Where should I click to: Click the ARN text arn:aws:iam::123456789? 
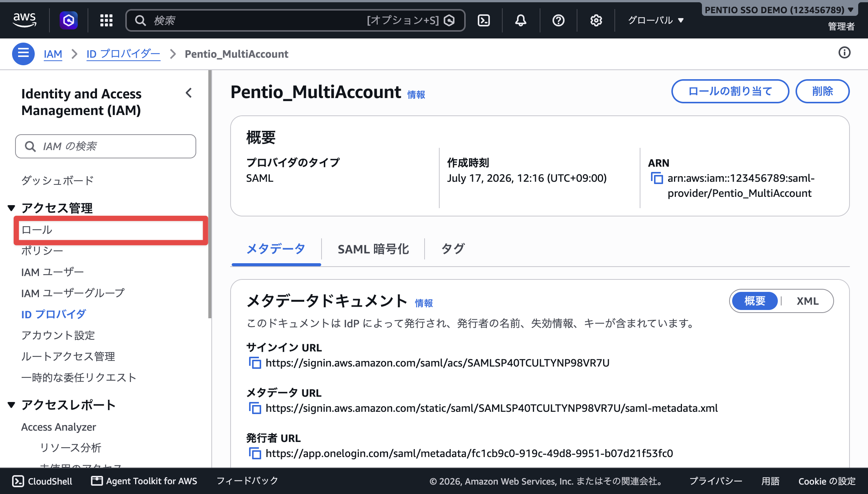pyautogui.click(x=741, y=186)
